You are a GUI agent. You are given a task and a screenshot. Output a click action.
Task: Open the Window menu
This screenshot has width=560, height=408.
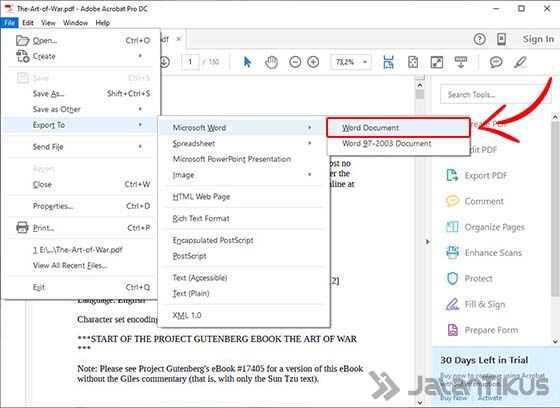75,23
